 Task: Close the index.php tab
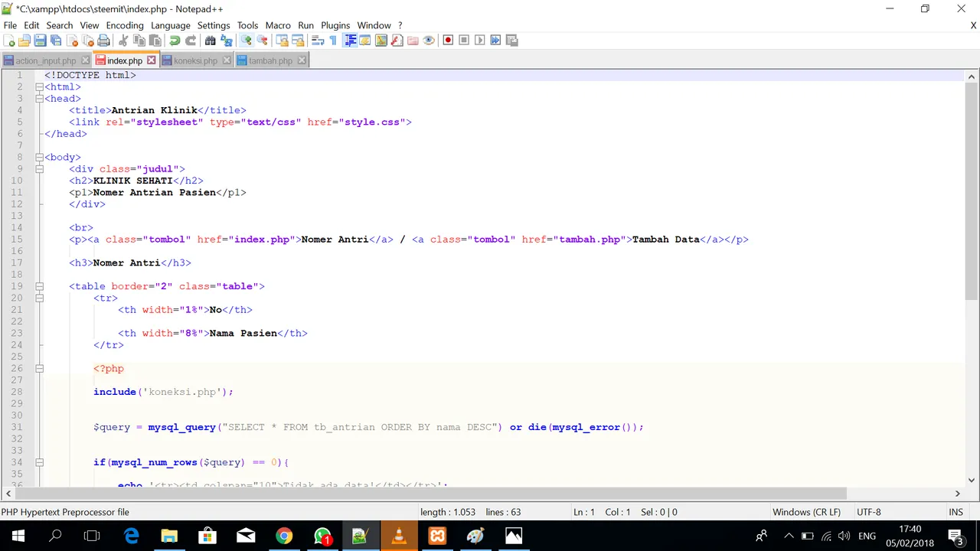coord(151,60)
